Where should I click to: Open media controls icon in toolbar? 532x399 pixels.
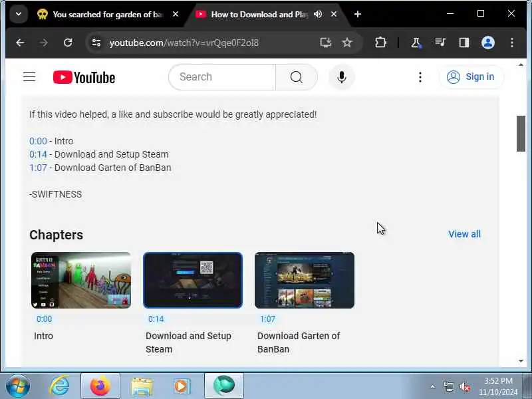[440, 43]
